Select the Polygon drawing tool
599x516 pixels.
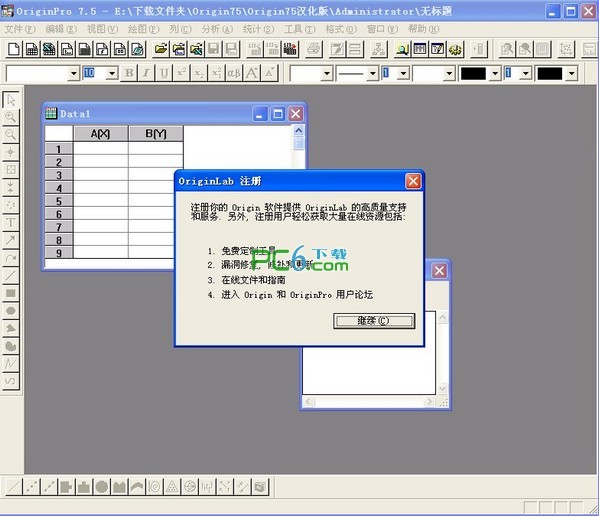pos(11,328)
